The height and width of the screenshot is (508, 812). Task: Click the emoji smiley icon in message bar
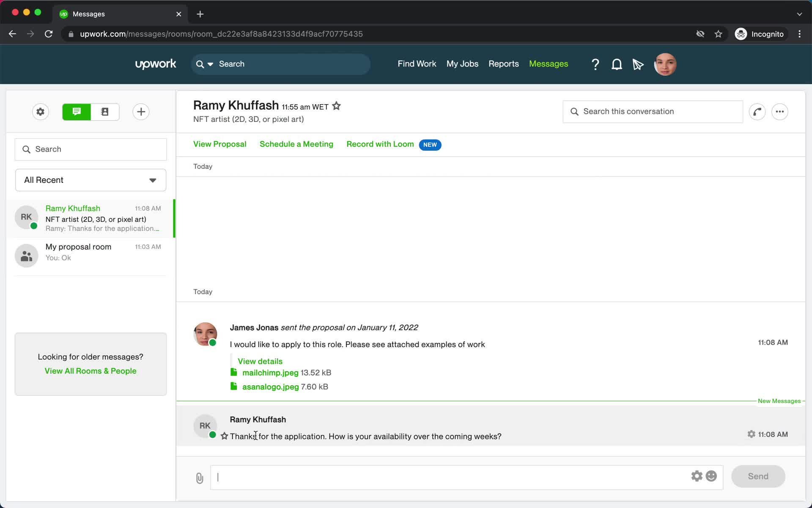pos(711,476)
